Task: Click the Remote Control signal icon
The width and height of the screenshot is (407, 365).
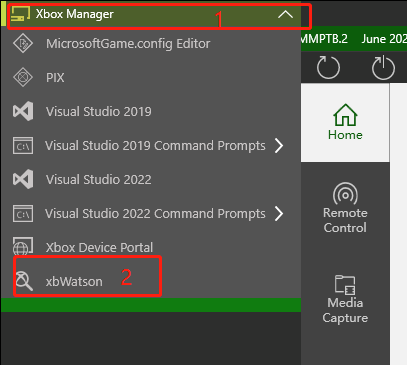Action: (x=345, y=194)
